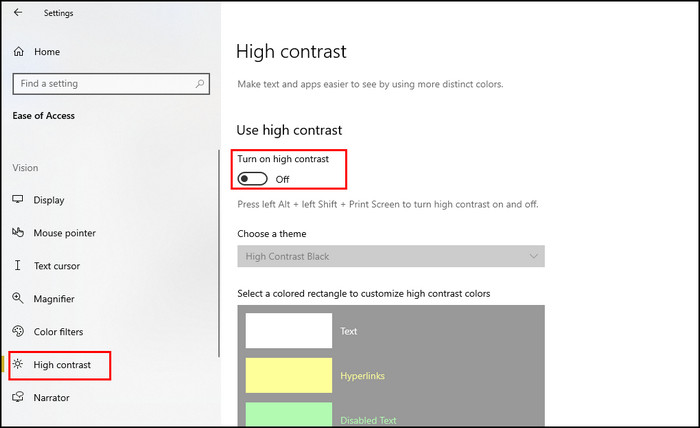Click the Make text and apps easier description

click(x=370, y=84)
